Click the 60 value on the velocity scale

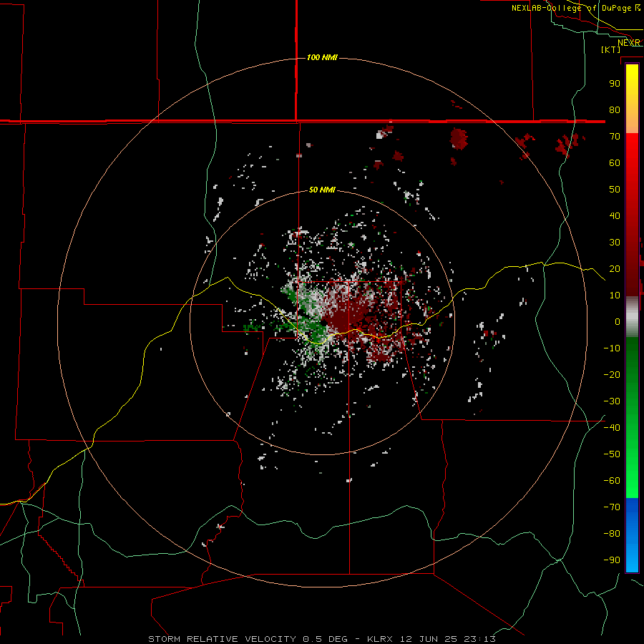(x=615, y=162)
